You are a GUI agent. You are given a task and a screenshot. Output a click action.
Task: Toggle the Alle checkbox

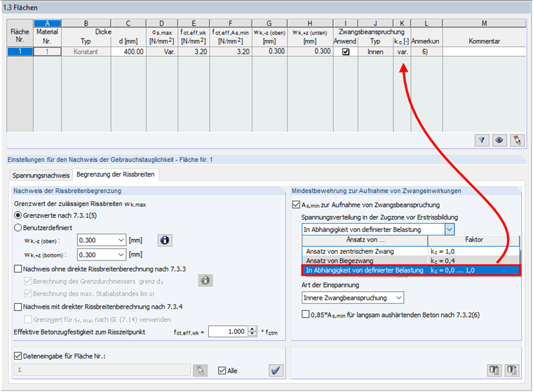tap(222, 370)
